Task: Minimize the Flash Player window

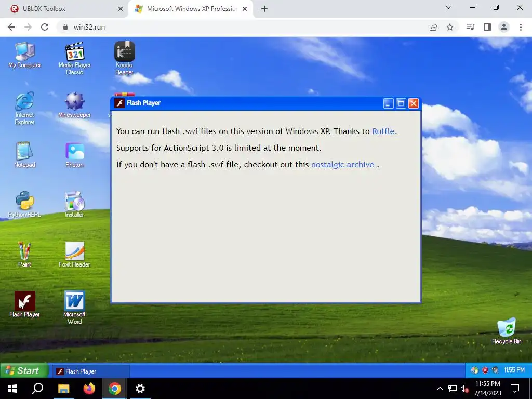Action: pyautogui.click(x=389, y=103)
